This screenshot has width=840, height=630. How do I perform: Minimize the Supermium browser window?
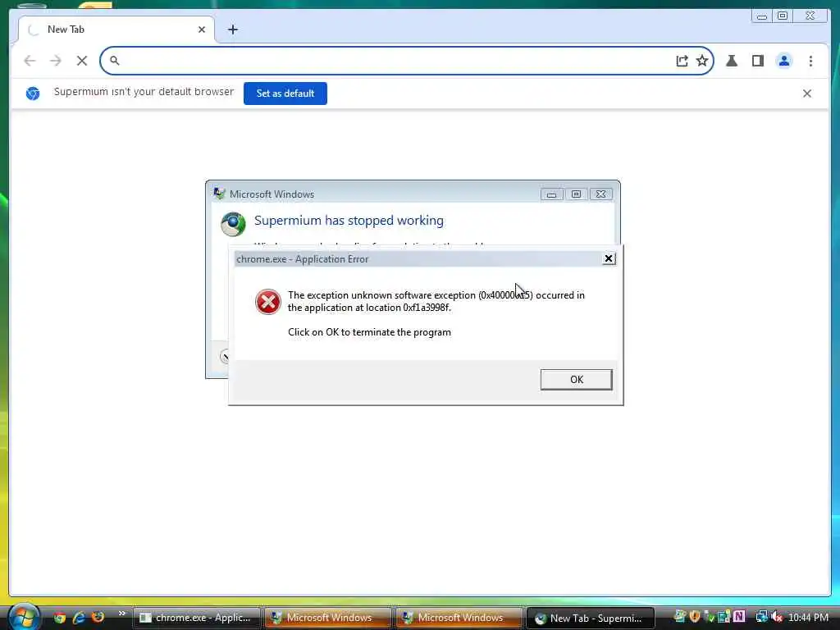(x=762, y=16)
